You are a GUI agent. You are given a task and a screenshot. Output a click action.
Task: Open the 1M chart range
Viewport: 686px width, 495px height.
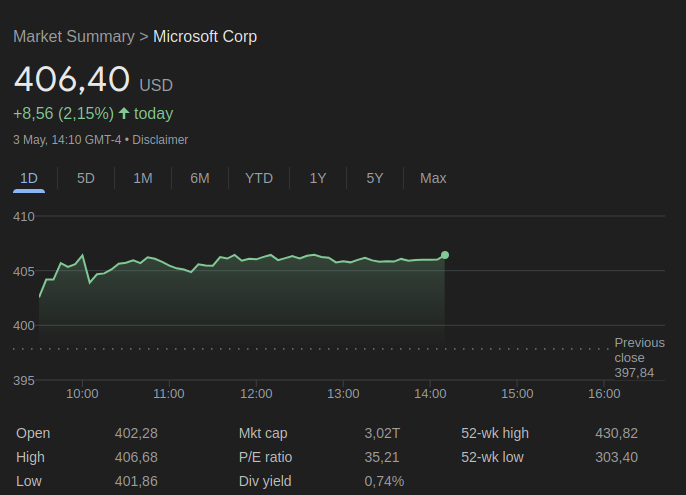click(143, 179)
